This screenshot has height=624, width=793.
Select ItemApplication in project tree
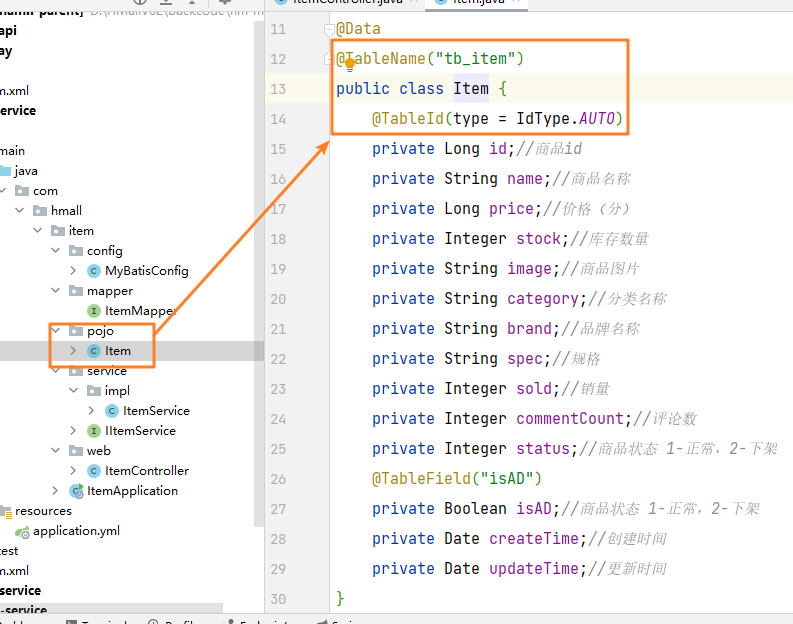[133, 491]
